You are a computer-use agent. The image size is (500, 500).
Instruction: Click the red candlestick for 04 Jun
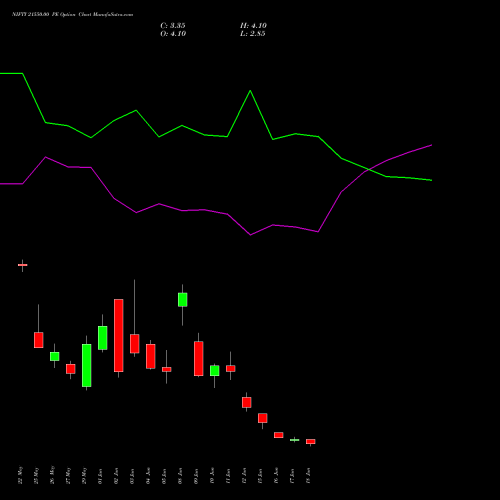pyautogui.click(x=151, y=356)
